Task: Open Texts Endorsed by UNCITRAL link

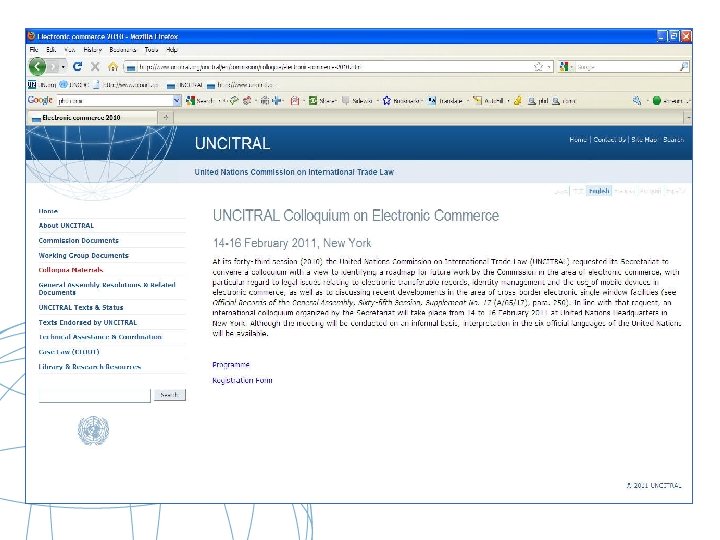Action: (x=88, y=322)
